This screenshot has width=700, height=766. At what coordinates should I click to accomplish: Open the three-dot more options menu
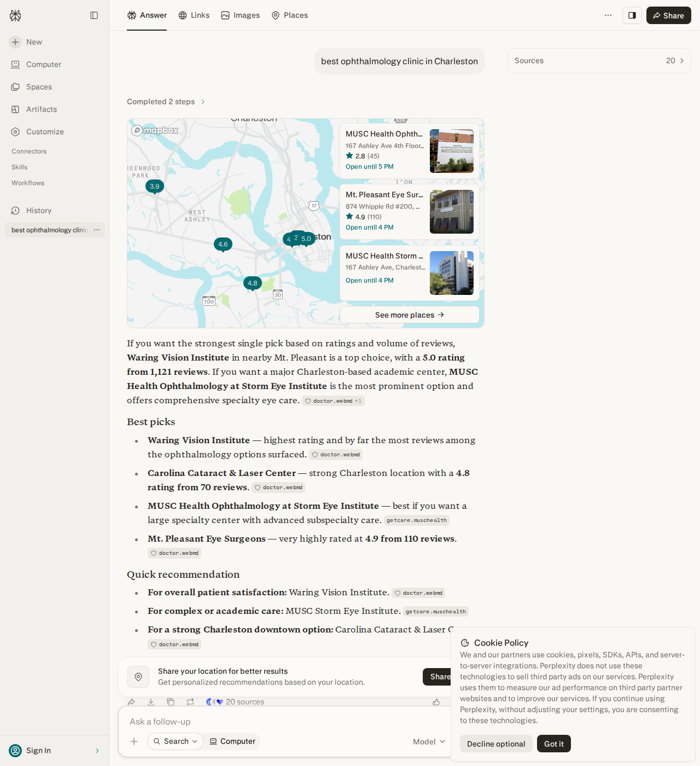point(608,15)
